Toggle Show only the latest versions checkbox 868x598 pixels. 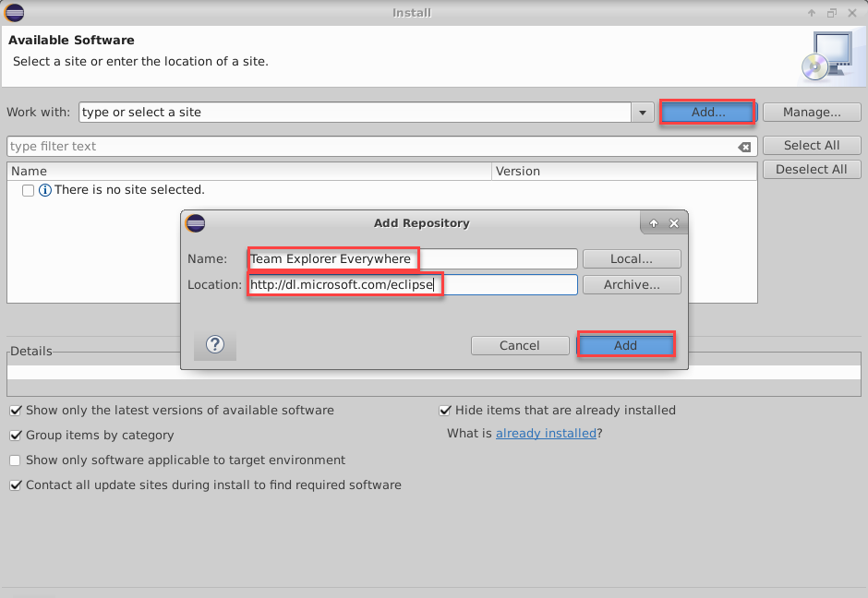click(16, 411)
